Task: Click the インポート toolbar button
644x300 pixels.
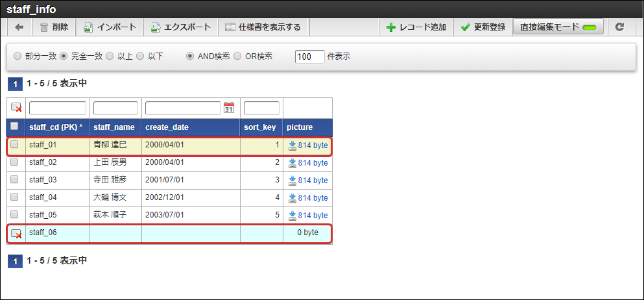Action: coord(110,27)
